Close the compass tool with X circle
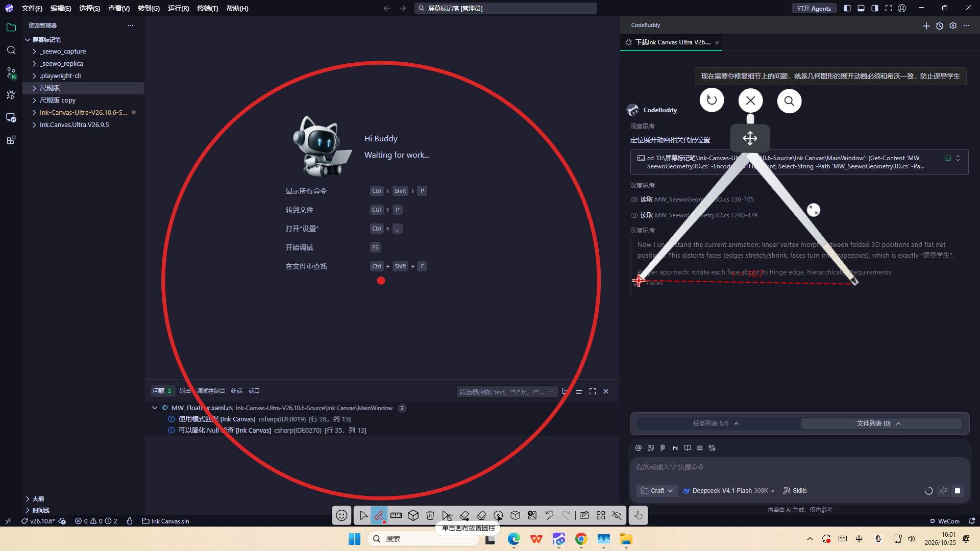 [750, 101]
